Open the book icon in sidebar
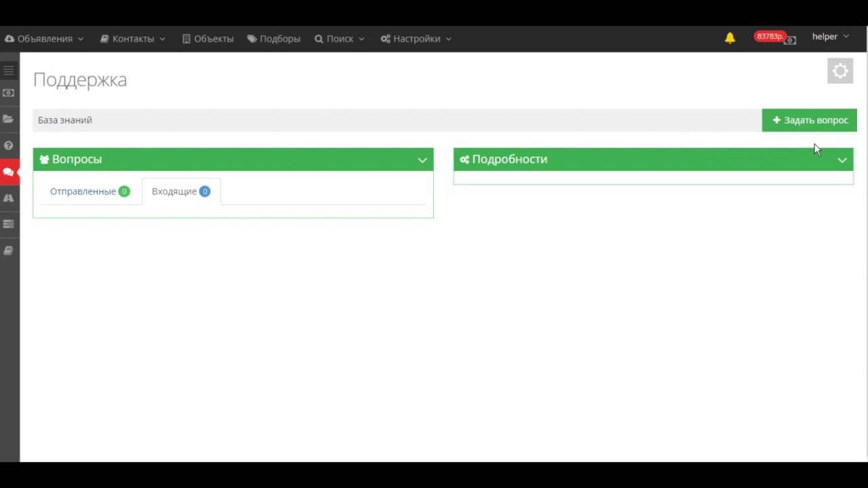Screen dimensions: 868x488 tap(9, 251)
